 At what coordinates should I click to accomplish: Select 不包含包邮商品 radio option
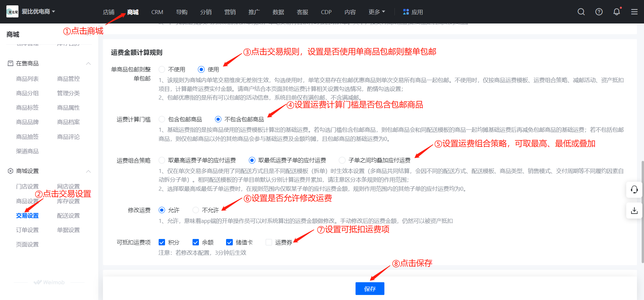point(218,119)
